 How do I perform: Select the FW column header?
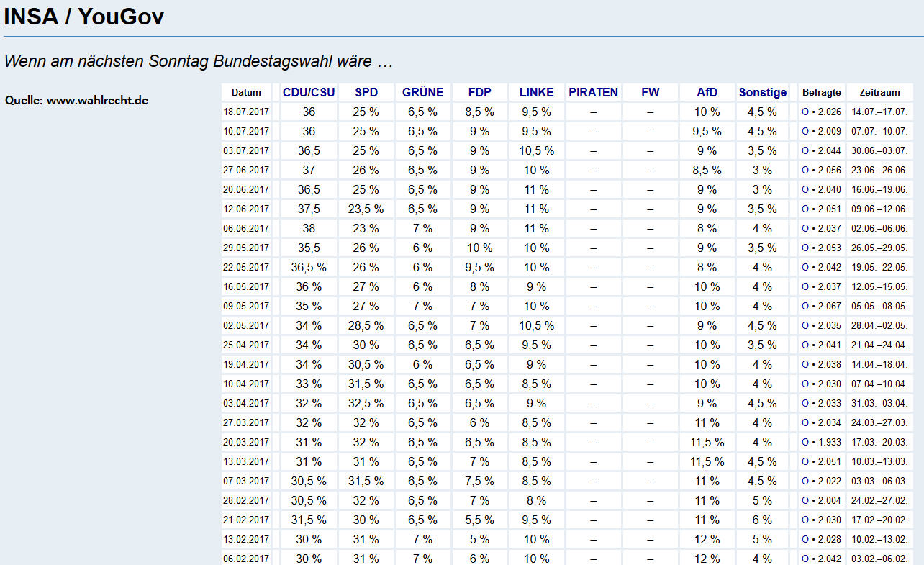point(650,92)
